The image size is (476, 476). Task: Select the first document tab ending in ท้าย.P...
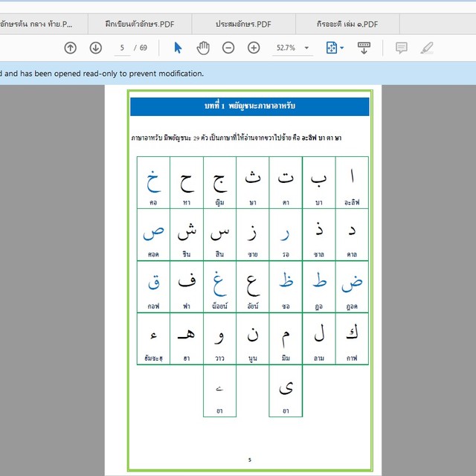43,24
